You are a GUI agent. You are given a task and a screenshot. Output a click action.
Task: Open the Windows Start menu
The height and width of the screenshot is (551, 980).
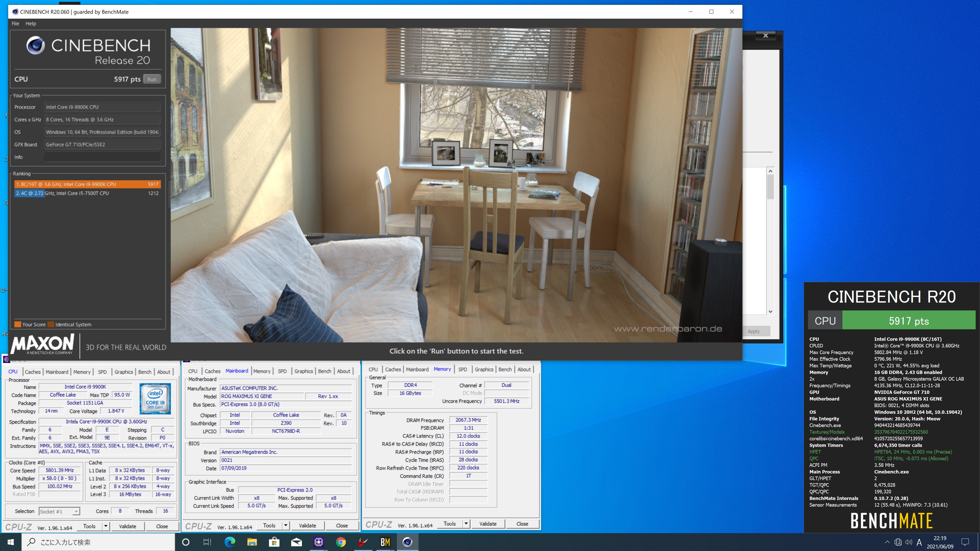(x=11, y=542)
